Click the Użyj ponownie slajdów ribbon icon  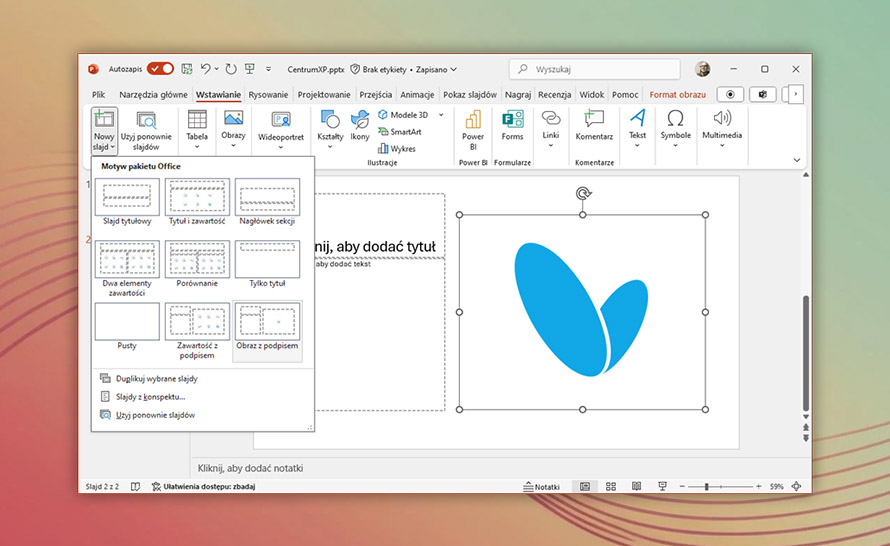(146, 131)
